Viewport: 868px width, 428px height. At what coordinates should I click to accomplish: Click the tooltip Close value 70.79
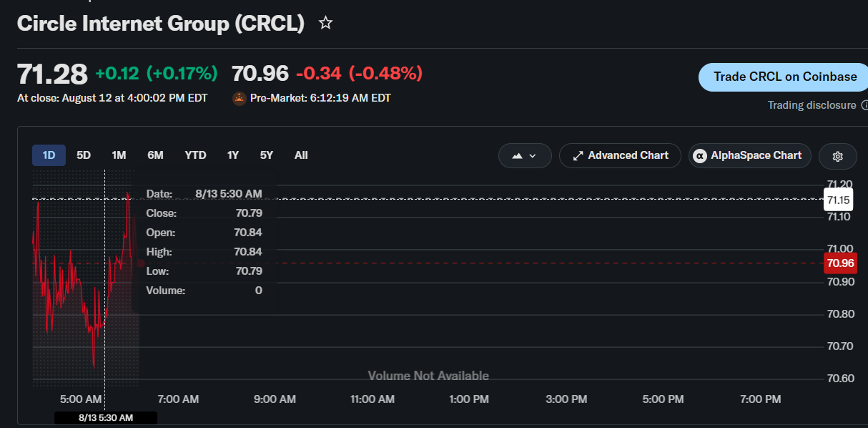pos(249,213)
